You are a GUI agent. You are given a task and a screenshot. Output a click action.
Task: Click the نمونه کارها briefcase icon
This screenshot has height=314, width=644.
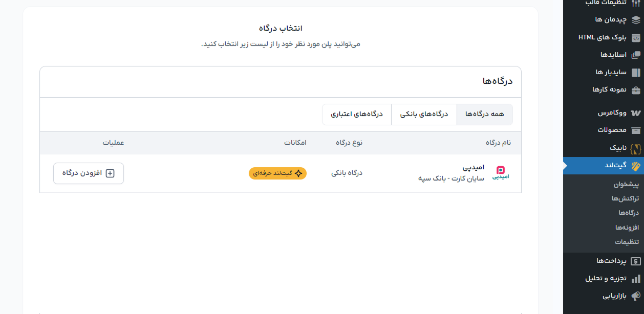(x=635, y=89)
